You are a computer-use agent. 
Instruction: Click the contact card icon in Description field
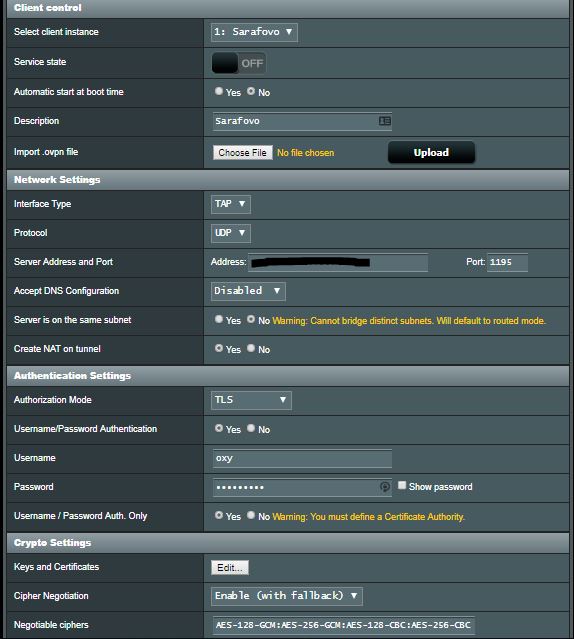tap(385, 121)
